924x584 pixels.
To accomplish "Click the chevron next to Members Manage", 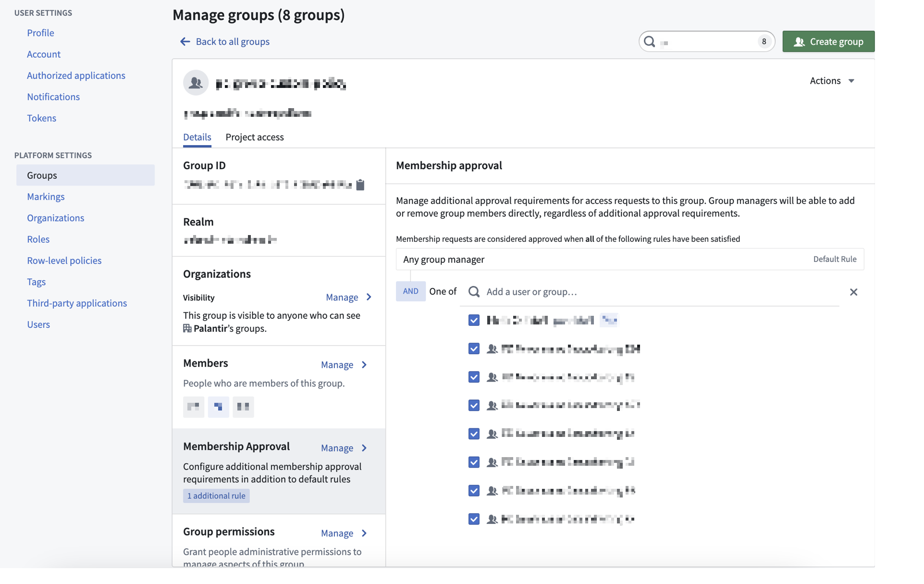I will click(x=364, y=365).
